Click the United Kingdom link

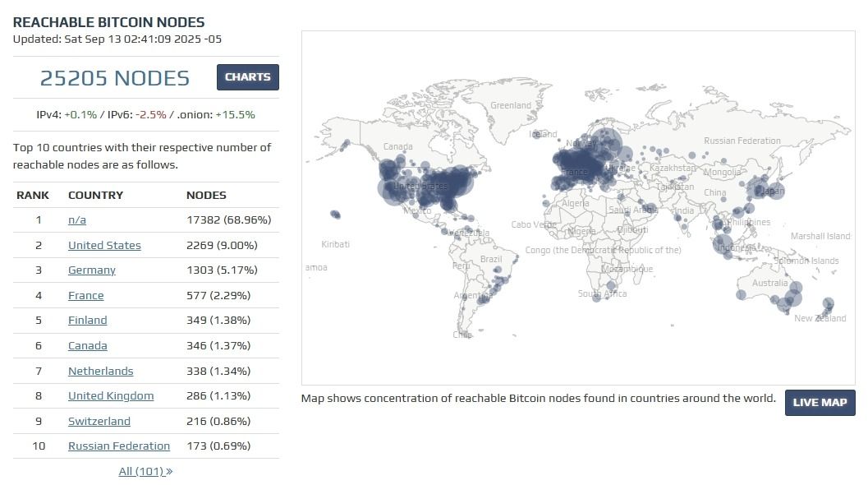[111, 396]
